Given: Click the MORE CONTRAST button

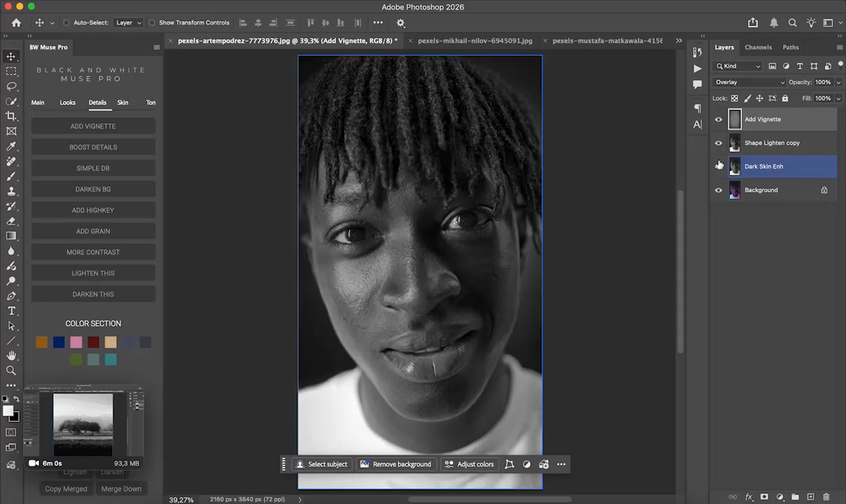Looking at the screenshot, I should pos(93,253).
